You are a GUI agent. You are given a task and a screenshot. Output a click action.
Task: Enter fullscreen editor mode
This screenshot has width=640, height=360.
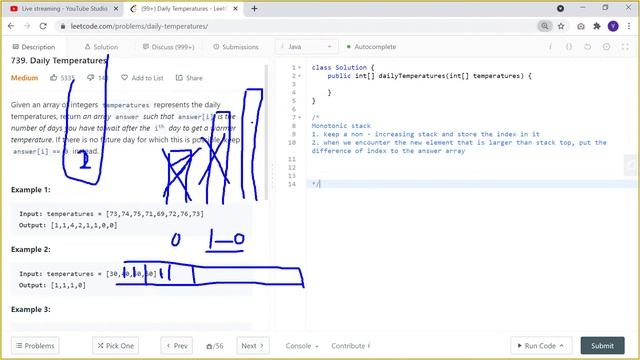point(625,47)
